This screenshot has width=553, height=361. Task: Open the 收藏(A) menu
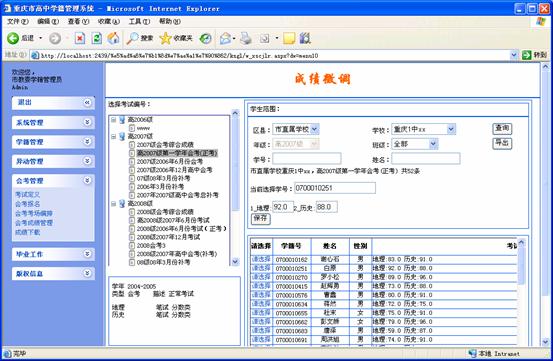109,22
